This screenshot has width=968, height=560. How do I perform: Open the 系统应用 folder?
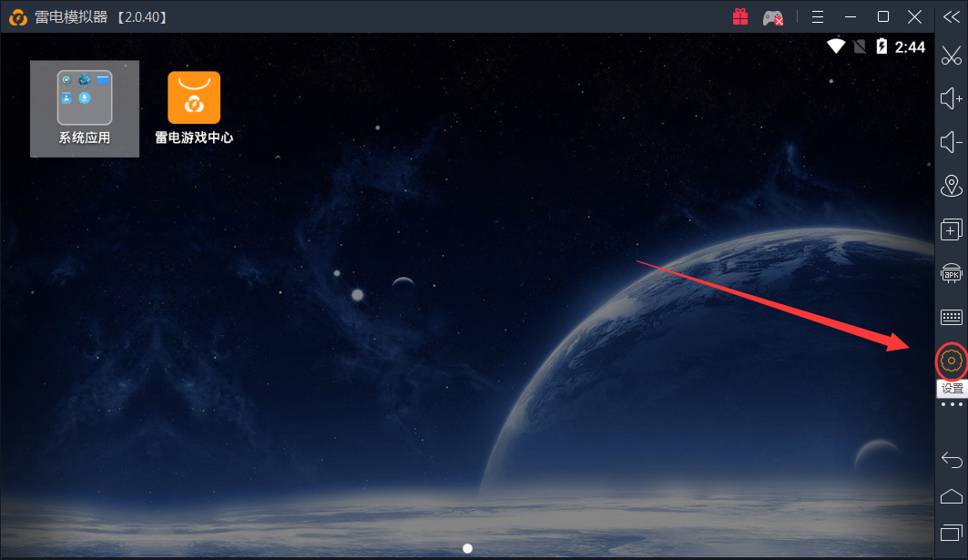pos(85,108)
